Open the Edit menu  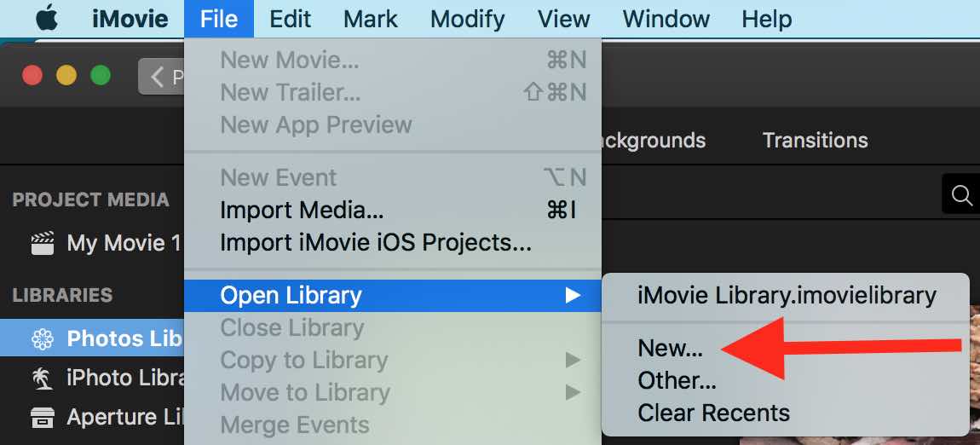coord(290,19)
